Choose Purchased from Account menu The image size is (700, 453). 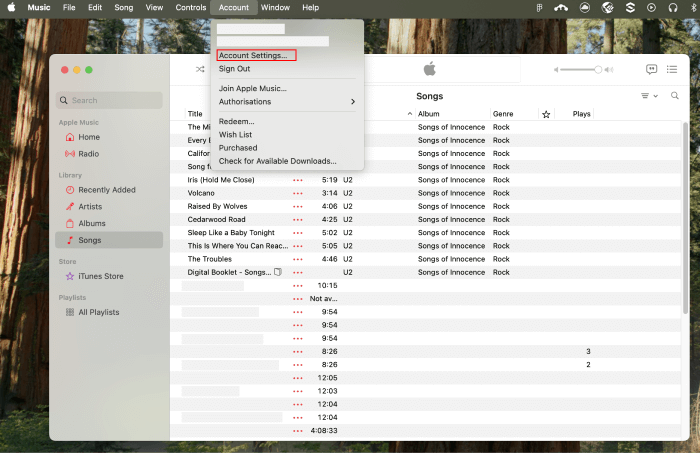[238, 148]
